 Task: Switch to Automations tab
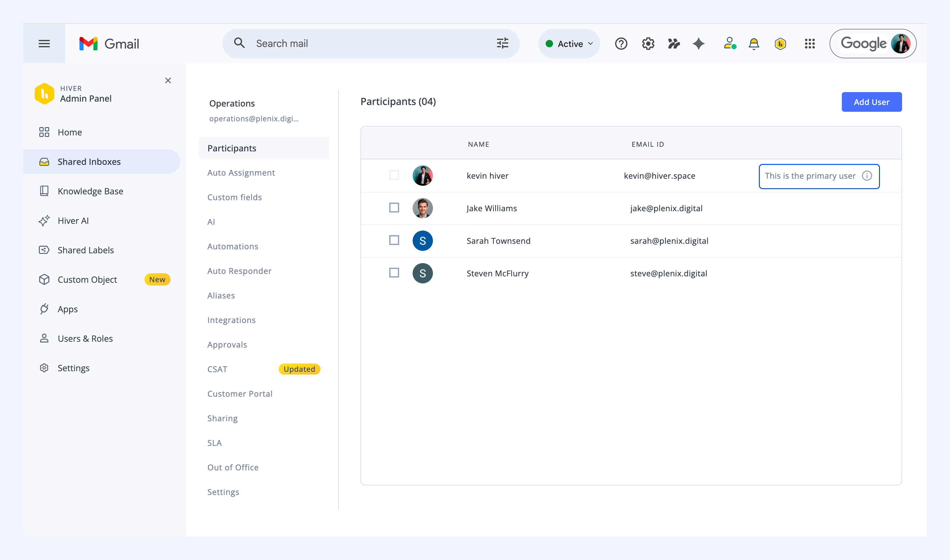coord(233,247)
